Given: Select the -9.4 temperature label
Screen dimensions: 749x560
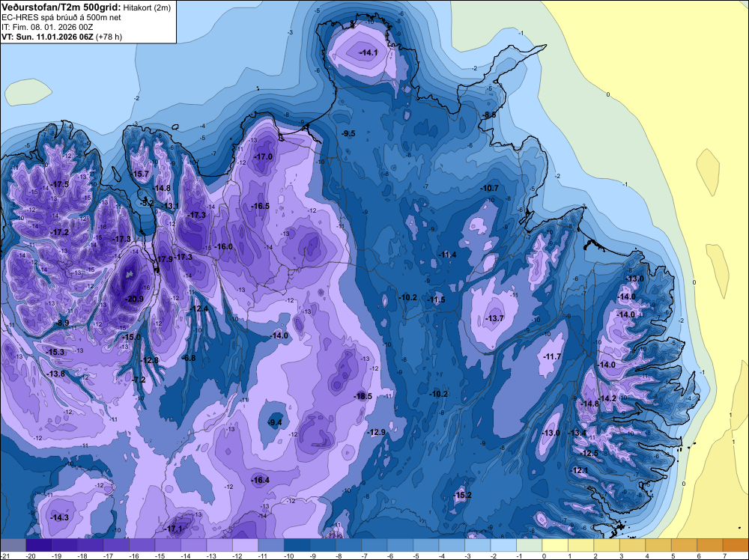Looking at the screenshot, I should coord(275,422).
